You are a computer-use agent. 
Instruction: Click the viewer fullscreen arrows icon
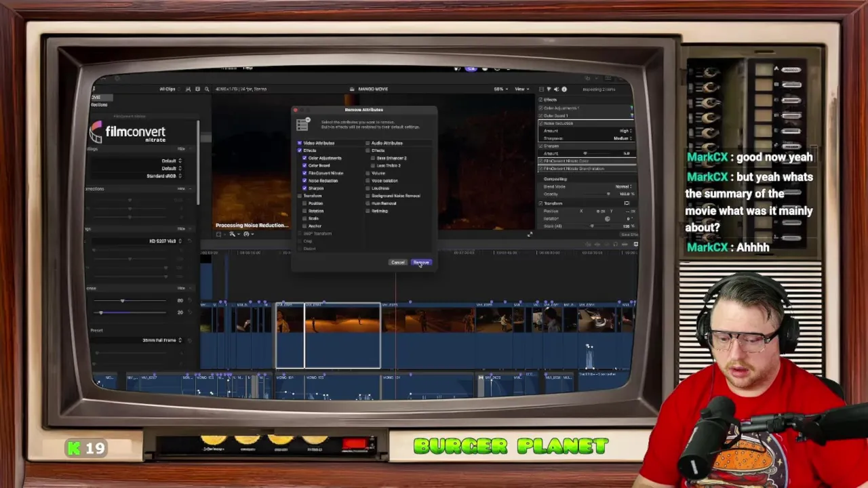click(x=530, y=234)
